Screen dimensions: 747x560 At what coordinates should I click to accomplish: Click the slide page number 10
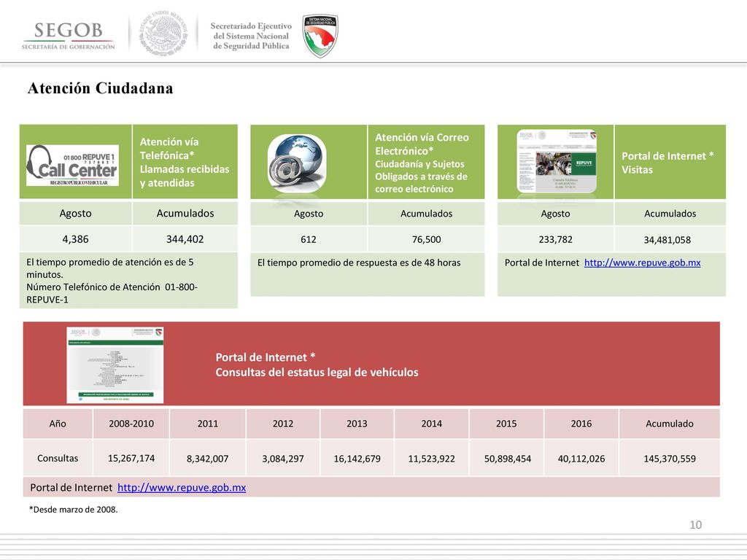(695, 525)
